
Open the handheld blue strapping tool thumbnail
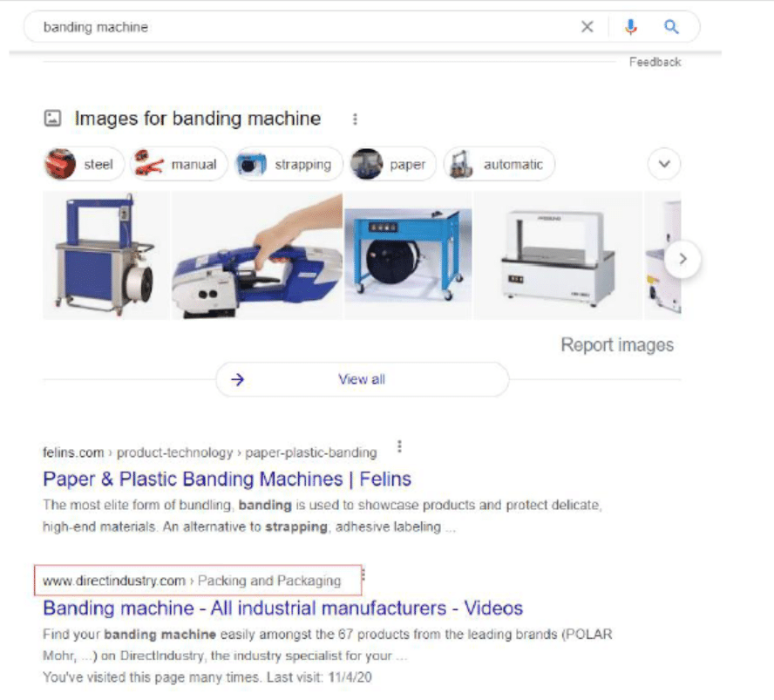(x=256, y=255)
